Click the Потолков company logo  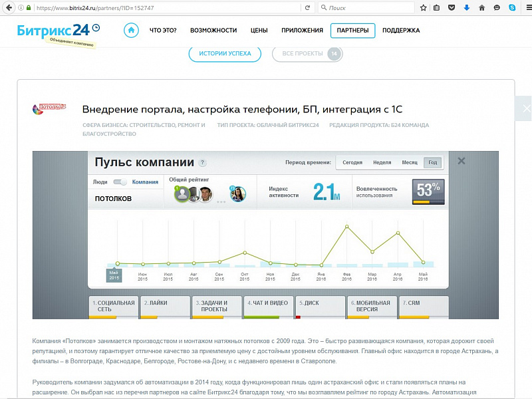(x=49, y=108)
